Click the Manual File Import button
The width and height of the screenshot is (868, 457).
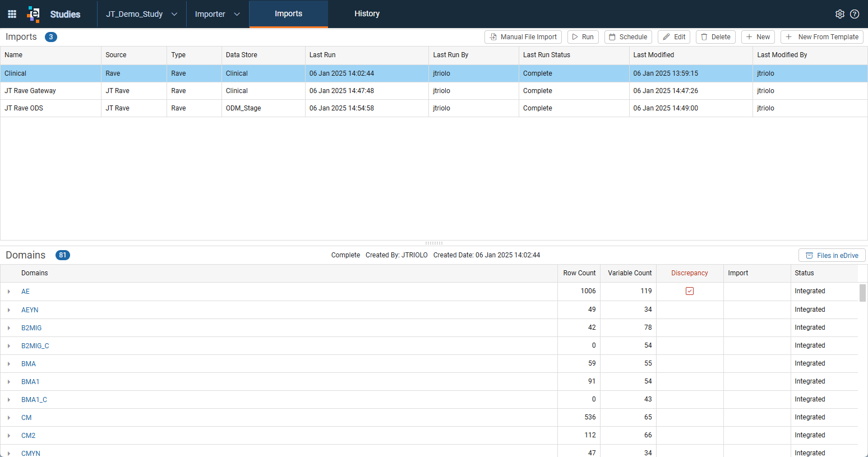524,37
